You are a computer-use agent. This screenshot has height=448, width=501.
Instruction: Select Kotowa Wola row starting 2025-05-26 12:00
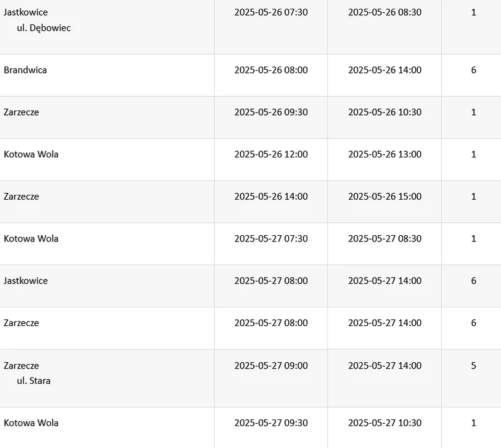pyautogui.click(x=31, y=154)
